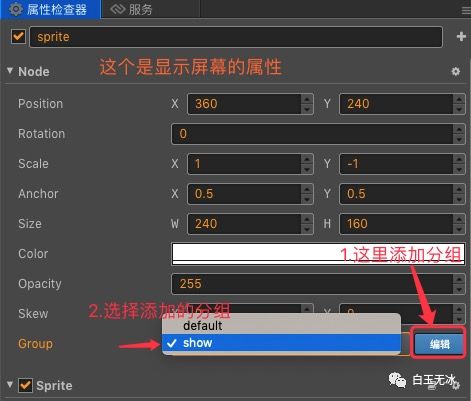Increase Anchor X with up stepper arrow
The width and height of the screenshot is (471, 401).
pos(307,189)
